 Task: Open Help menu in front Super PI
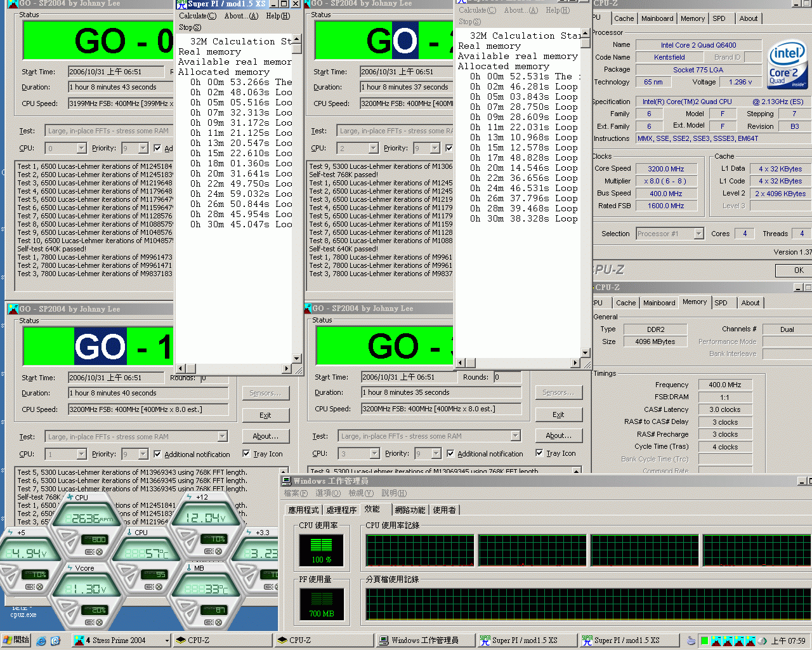pyautogui.click(x=278, y=16)
